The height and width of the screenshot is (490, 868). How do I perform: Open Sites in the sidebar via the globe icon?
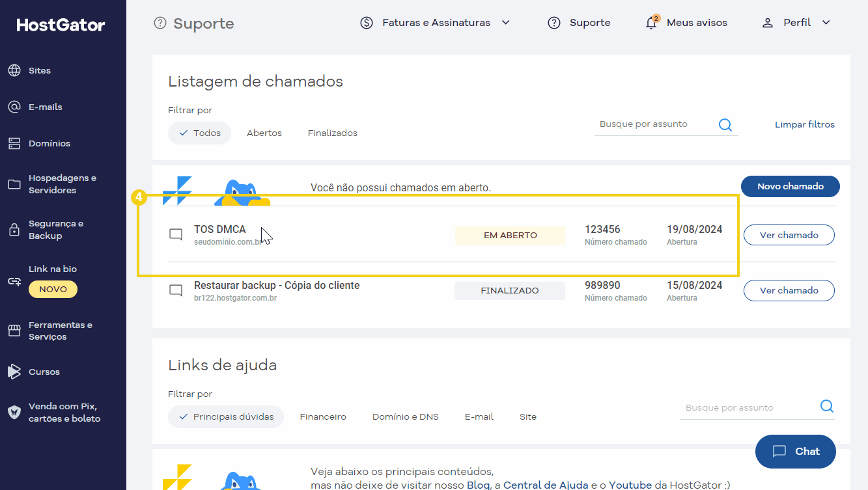pos(14,70)
